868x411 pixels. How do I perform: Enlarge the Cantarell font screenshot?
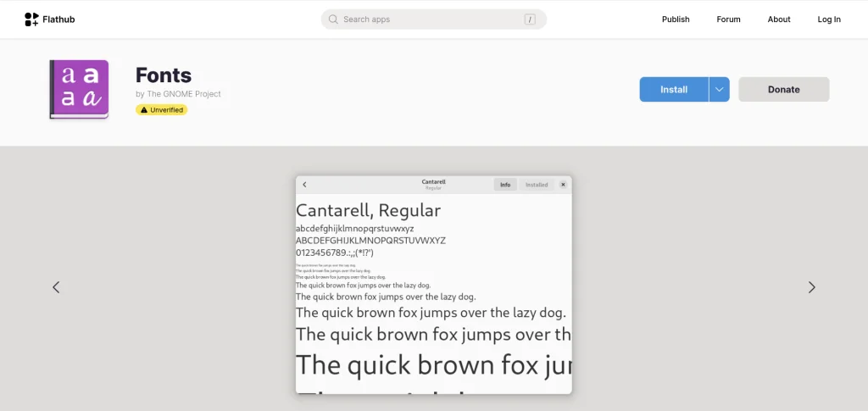pos(433,285)
